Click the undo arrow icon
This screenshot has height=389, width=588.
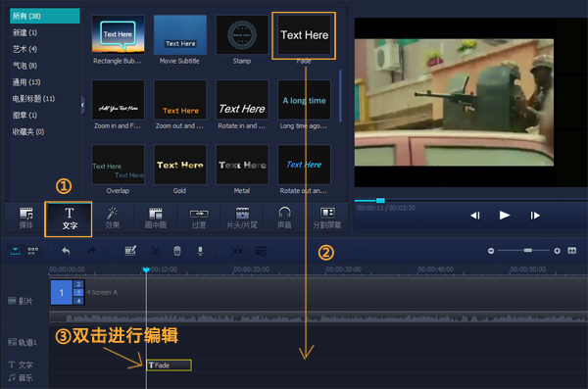66,251
